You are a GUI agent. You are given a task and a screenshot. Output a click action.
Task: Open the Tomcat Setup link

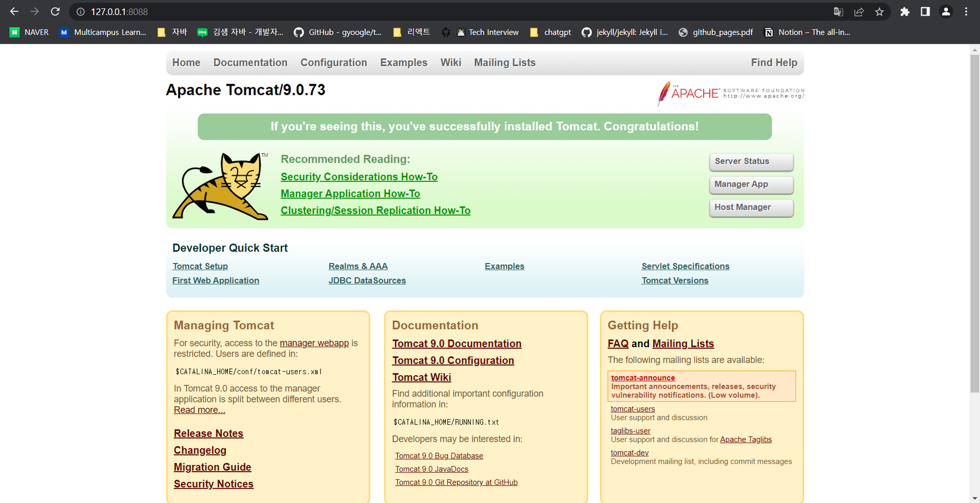(x=200, y=266)
